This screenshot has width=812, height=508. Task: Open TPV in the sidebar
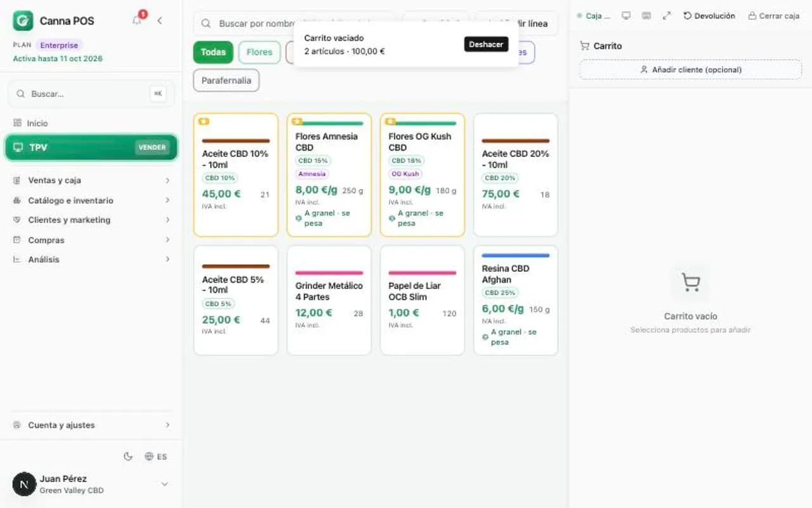(91, 147)
